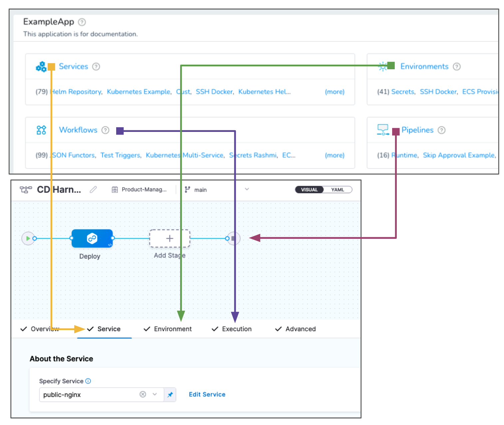Click the pin icon beside service field

click(170, 395)
